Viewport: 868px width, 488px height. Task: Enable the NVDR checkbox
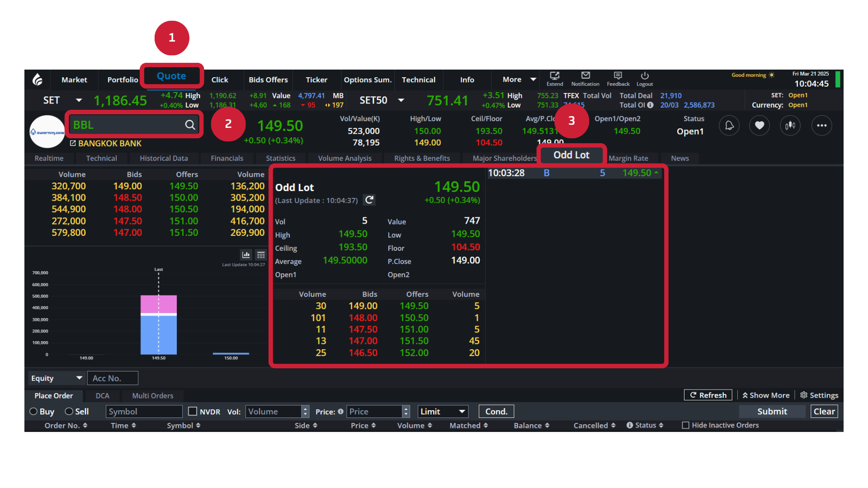click(x=193, y=412)
